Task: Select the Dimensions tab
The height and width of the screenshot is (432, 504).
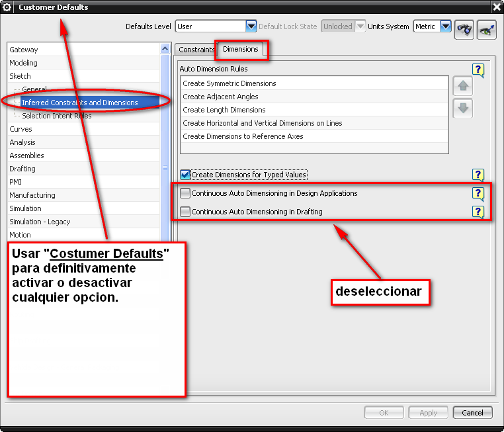Action: click(x=241, y=50)
